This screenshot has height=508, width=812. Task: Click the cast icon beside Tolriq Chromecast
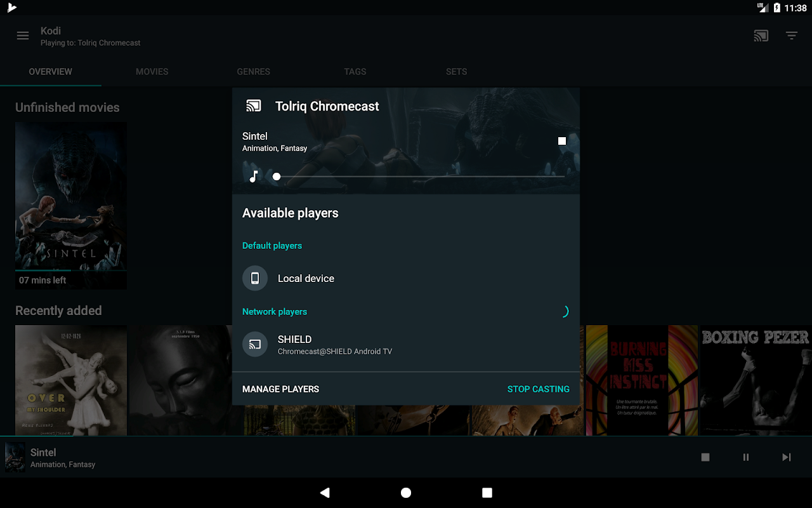254,106
